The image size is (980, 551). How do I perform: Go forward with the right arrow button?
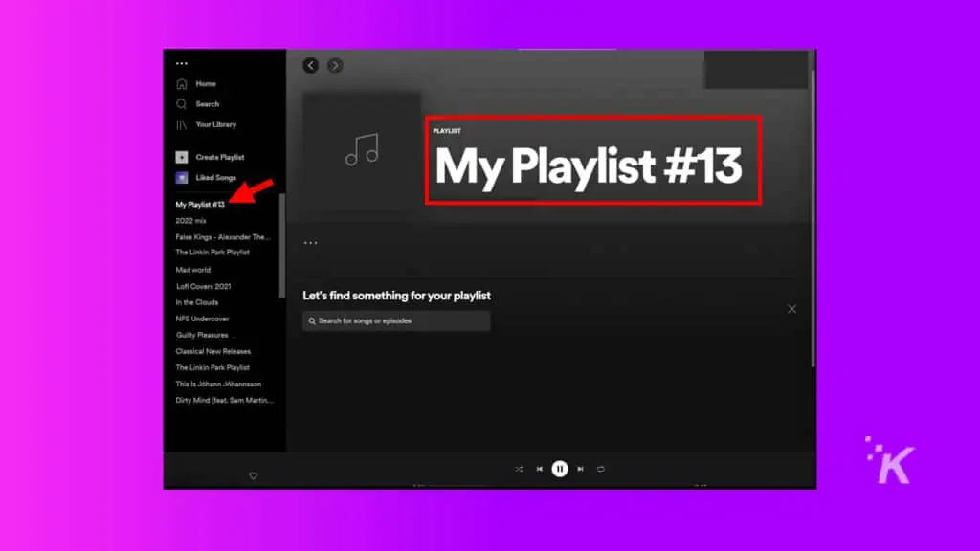(335, 66)
